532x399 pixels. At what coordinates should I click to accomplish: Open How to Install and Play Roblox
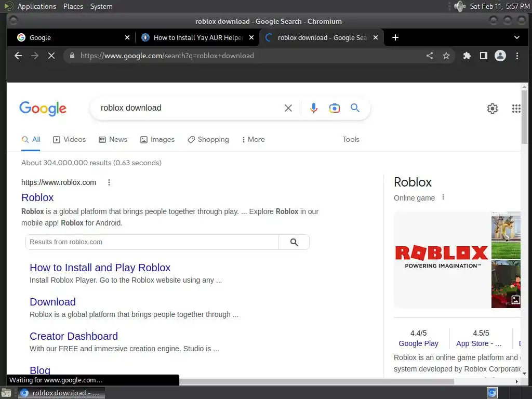[x=100, y=268]
